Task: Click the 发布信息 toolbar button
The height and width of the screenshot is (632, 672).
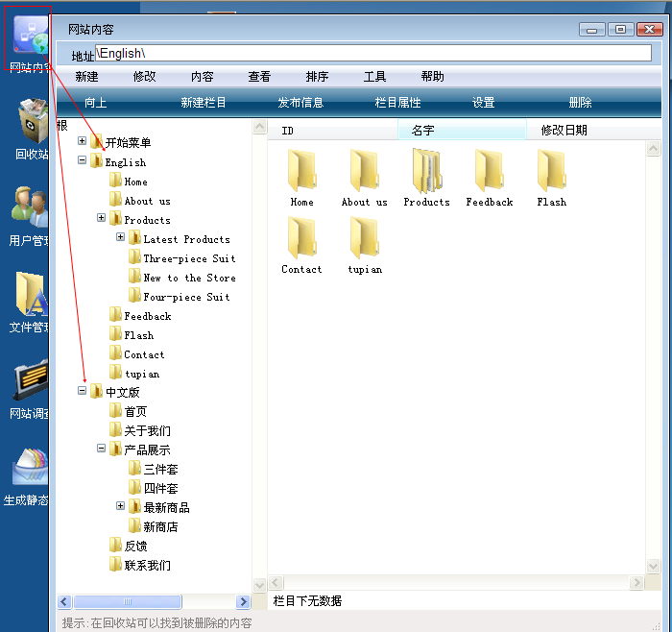Action: pos(300,103)
